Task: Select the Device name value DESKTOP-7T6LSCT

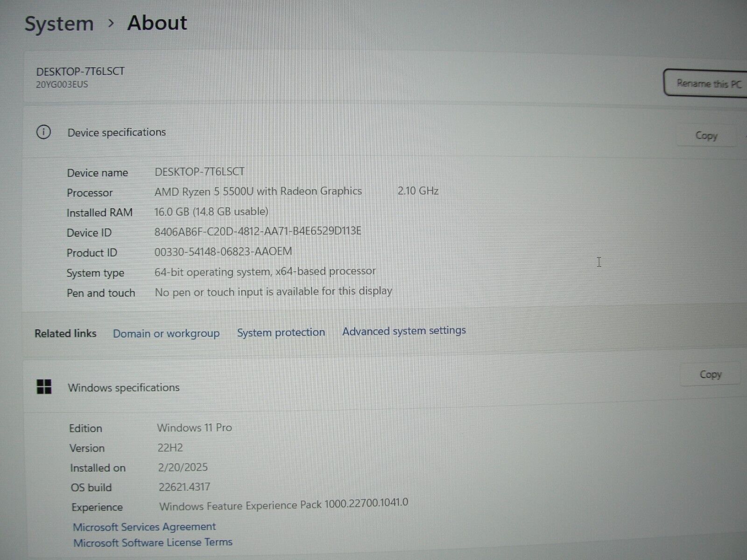Action: pos(199,172)
